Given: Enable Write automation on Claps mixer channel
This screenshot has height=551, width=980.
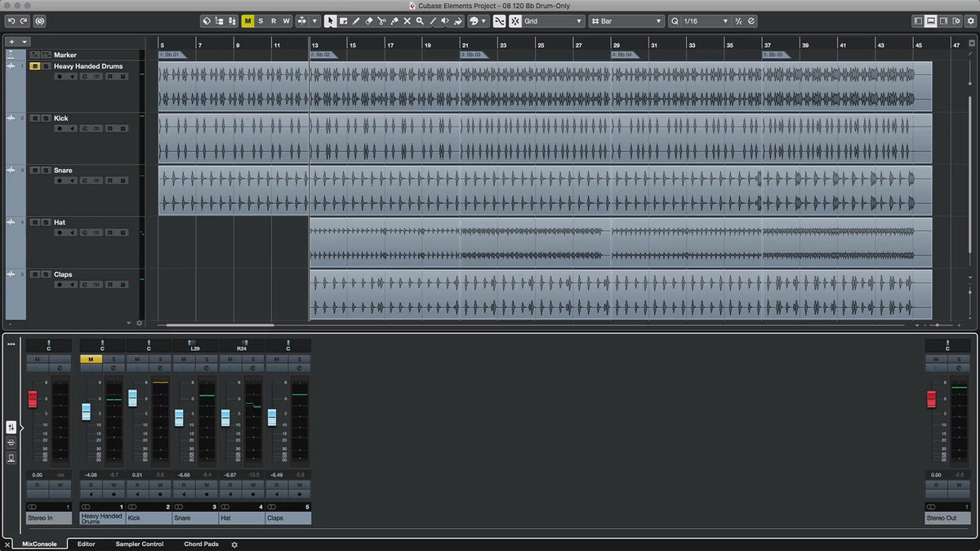Looking at the screenshot, I should click(x=300, y=485).
